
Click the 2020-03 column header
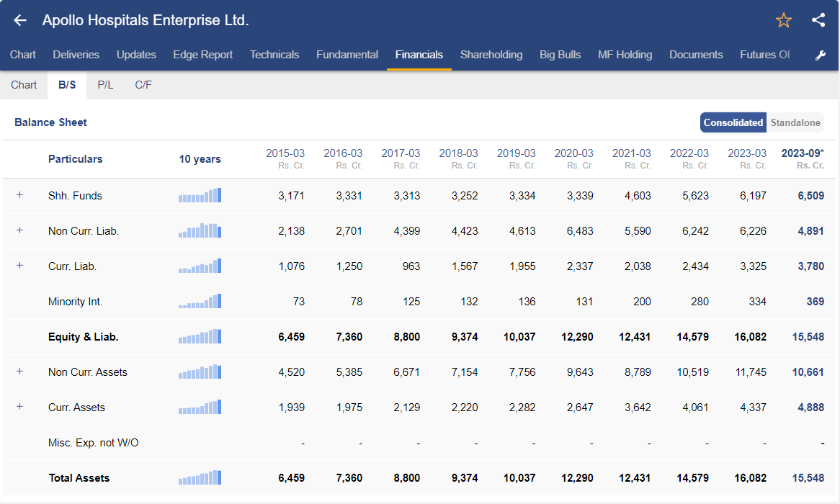[573, 153]
